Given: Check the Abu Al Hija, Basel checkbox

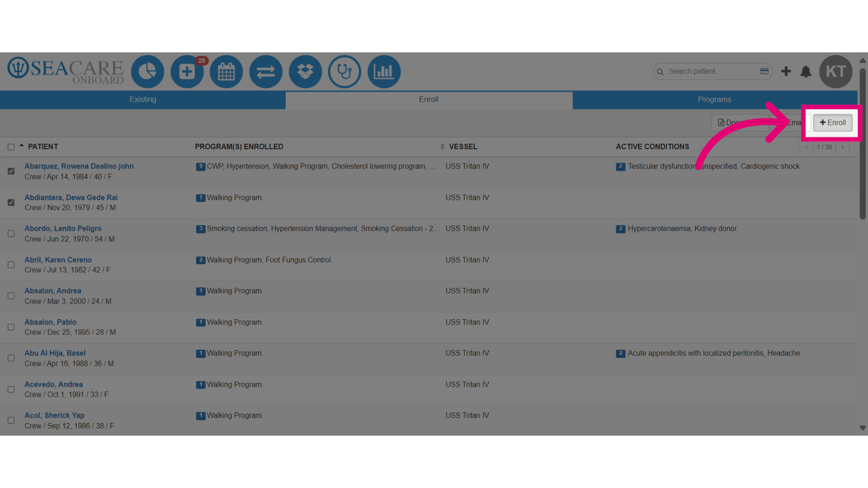Looking at the screenshot, I should click(x=11, y=358).
